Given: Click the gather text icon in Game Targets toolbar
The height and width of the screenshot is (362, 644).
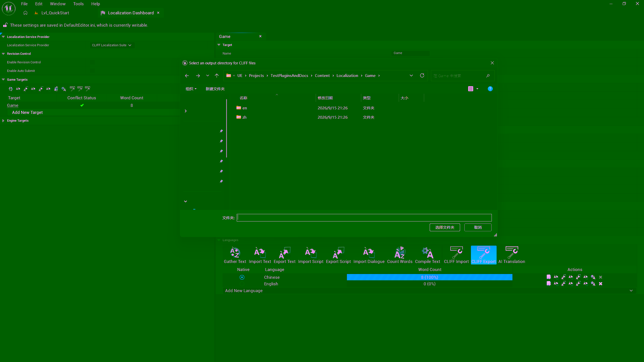Looking at the screenshot, I should pos(11,89).
